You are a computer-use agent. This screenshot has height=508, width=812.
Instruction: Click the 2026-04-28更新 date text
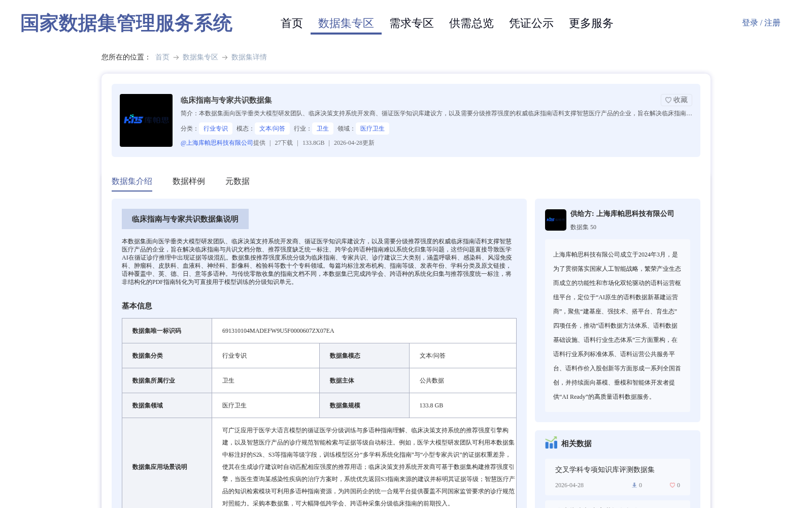pyautogui.click(x=354, y=143)
